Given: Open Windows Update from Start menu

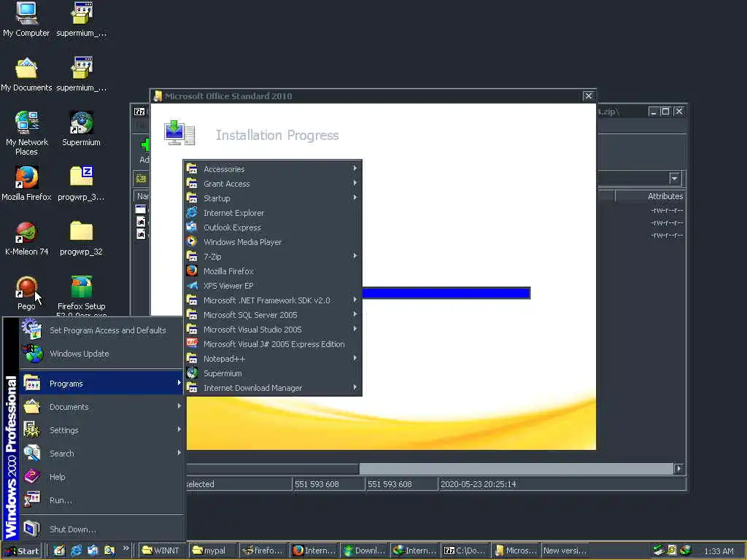Looking at the screenshot, I should (x=101, y=354).
